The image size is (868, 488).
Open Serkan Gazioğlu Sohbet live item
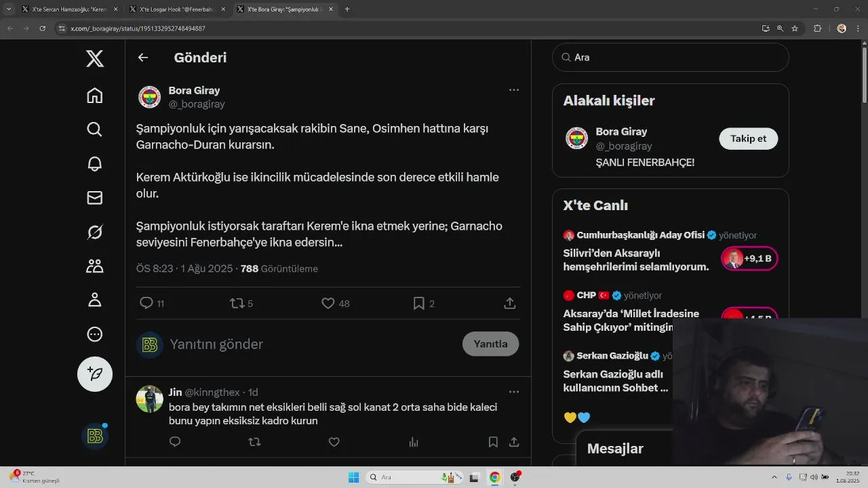coord(616,381)
